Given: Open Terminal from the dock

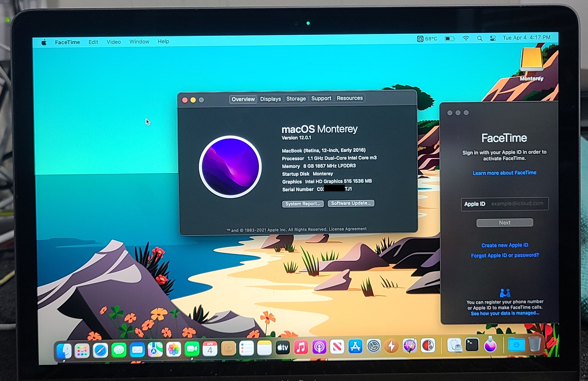Looking at the screenshot, I should (x=472, y=345).
